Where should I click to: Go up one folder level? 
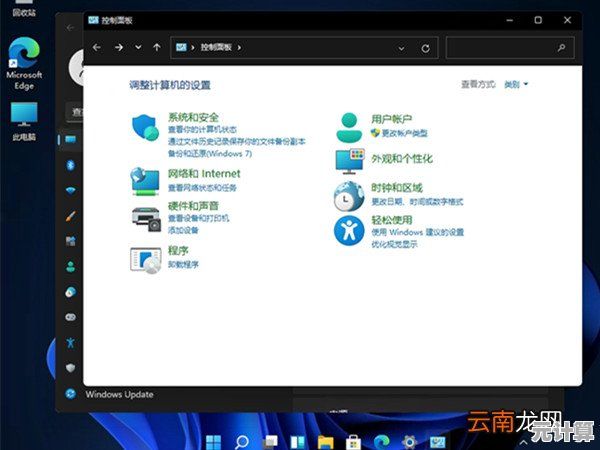coord(157,47)
